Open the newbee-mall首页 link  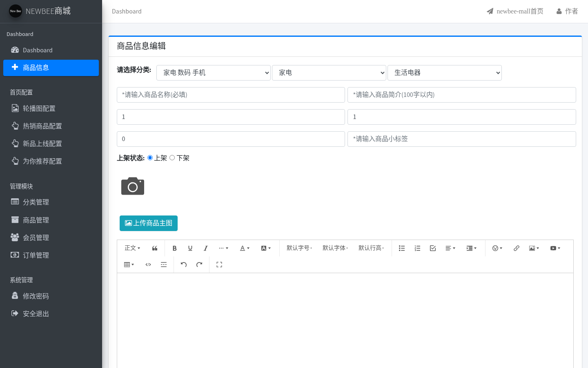[x=515, y=11]
